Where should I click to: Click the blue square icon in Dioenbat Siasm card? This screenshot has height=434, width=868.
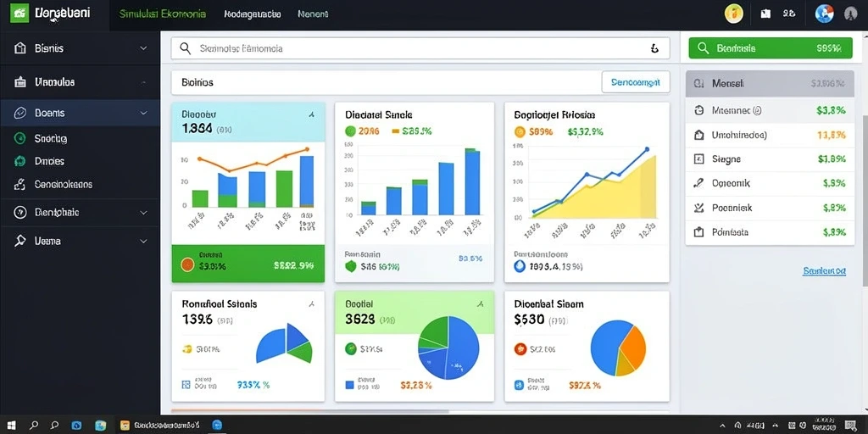tap(519, 384)
